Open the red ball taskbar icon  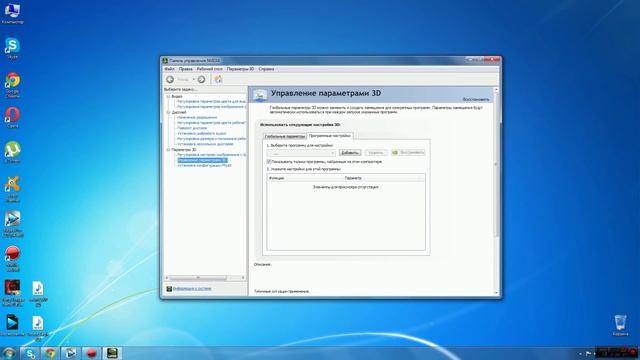pos(91,353)
